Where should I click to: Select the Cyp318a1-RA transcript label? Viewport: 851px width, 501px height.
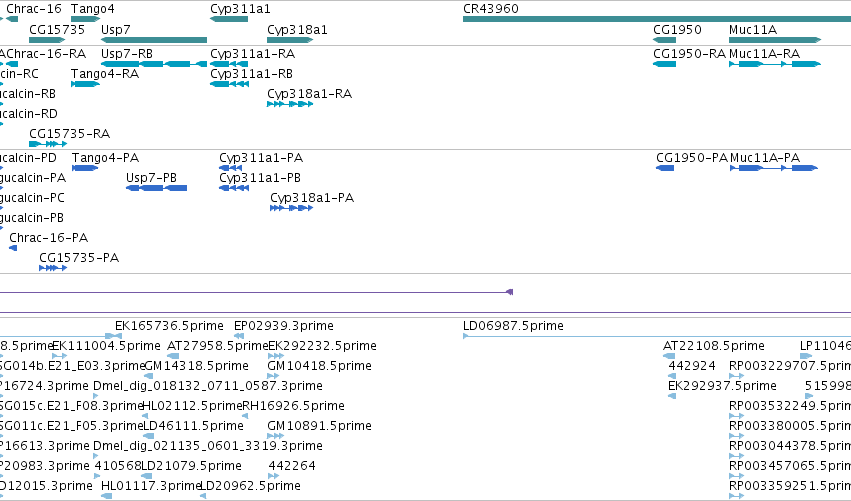pyautogui.click(x=309, y=93)
